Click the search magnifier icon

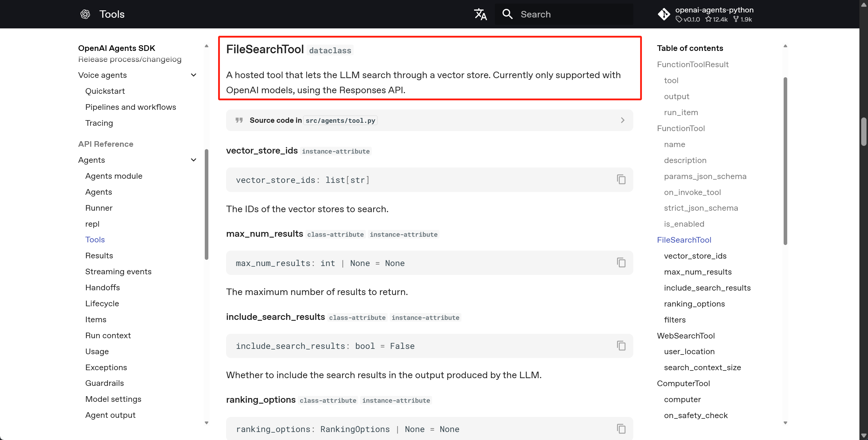tap(507, 14)
